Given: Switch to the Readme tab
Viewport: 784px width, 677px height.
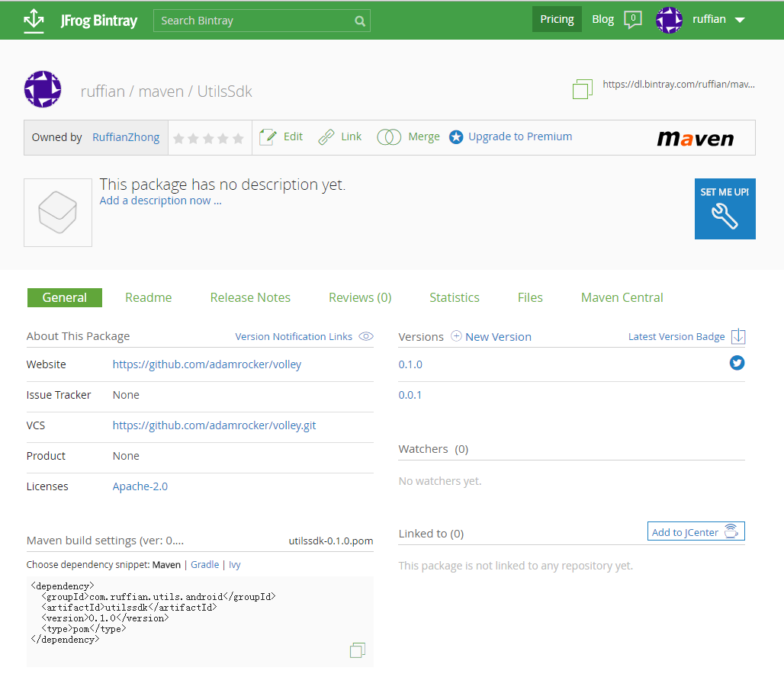Looking at the screenshot, I should click(x=148, y=297).
